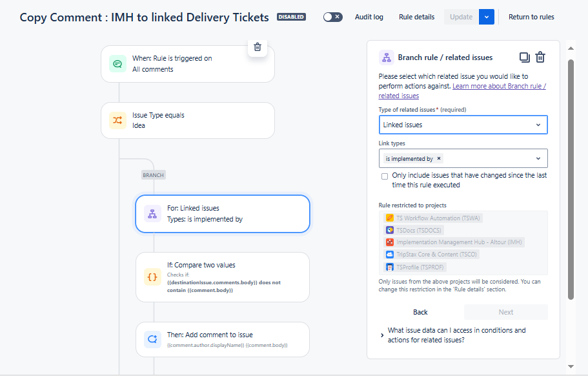Remove the 'is implemented by' link type

[439, 158]
